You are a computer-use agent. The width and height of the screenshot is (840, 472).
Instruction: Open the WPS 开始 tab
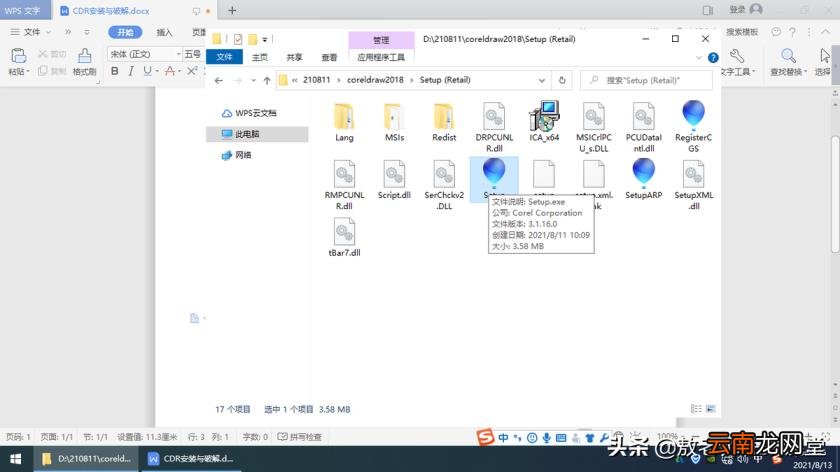[x=125, y=32]
